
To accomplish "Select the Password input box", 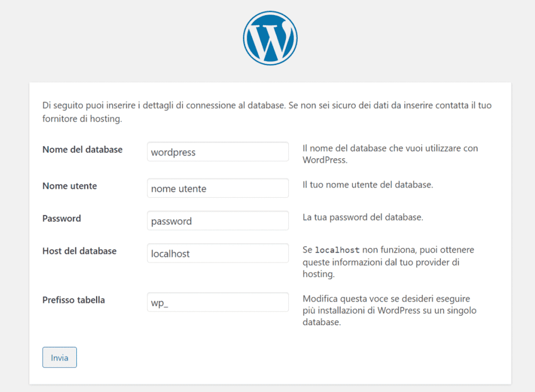I will (217, 221).
